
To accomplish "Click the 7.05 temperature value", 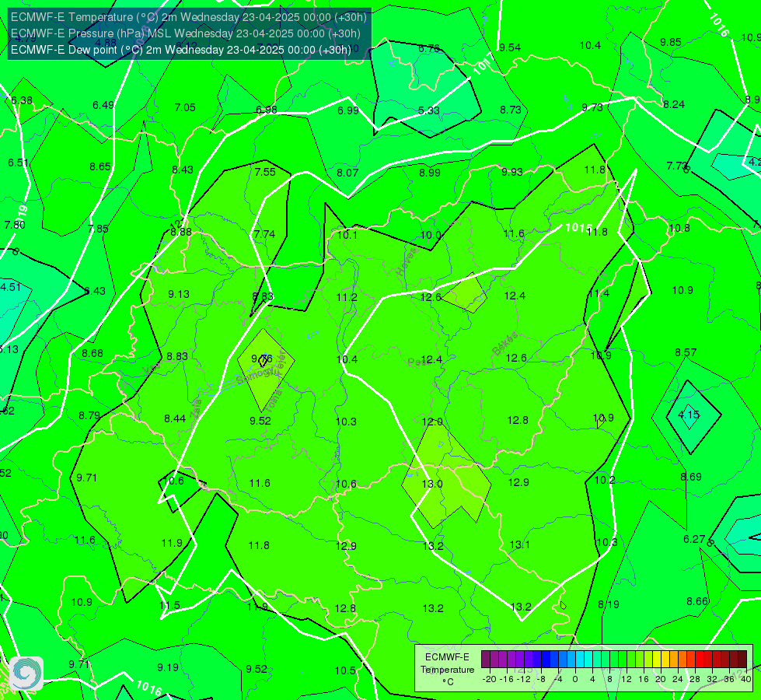I will (x=185, y=108).
